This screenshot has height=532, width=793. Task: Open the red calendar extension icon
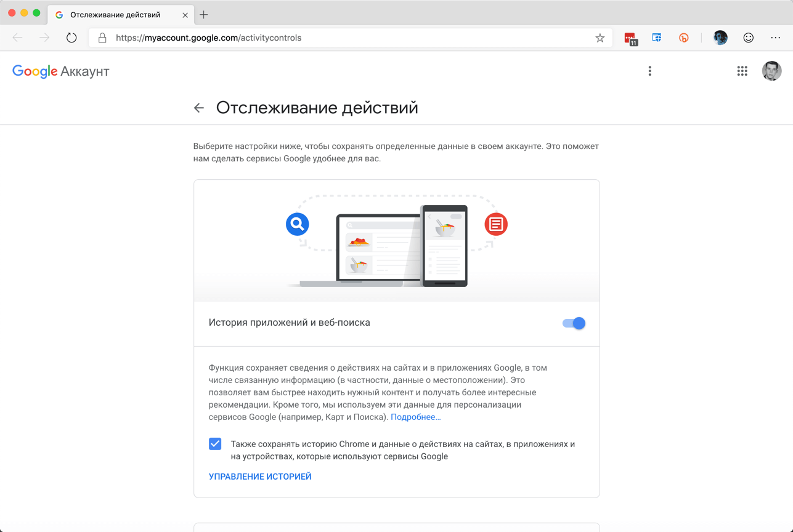coord(630,38)
